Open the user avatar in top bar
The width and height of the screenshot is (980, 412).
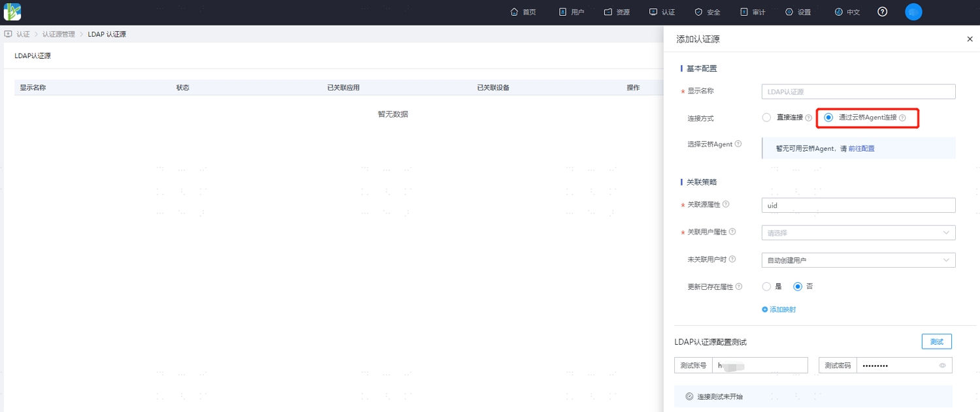click(913, 12)
